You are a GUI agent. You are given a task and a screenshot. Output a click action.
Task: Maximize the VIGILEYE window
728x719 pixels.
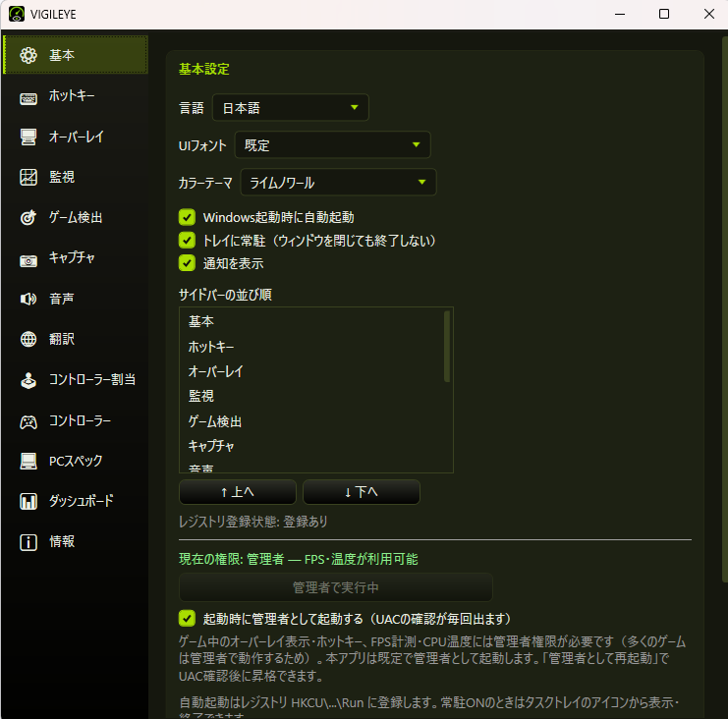coord(664,14)
